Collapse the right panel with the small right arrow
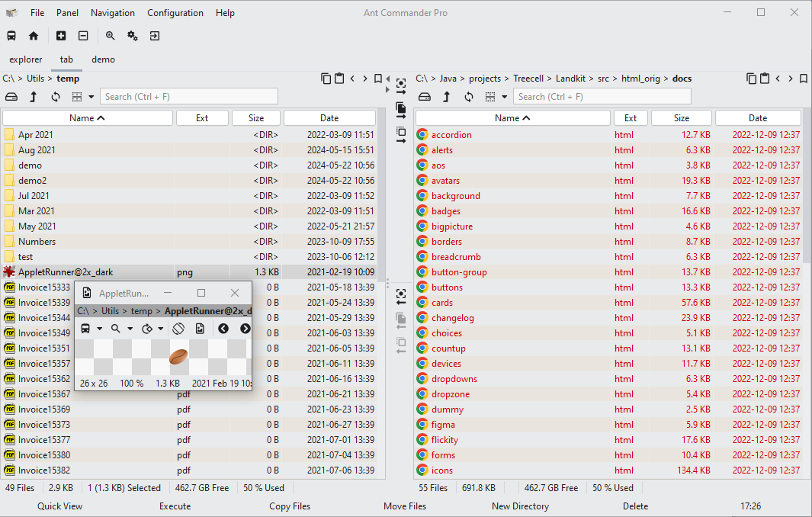Screen dimensions: 812x517 click(388, 90)
